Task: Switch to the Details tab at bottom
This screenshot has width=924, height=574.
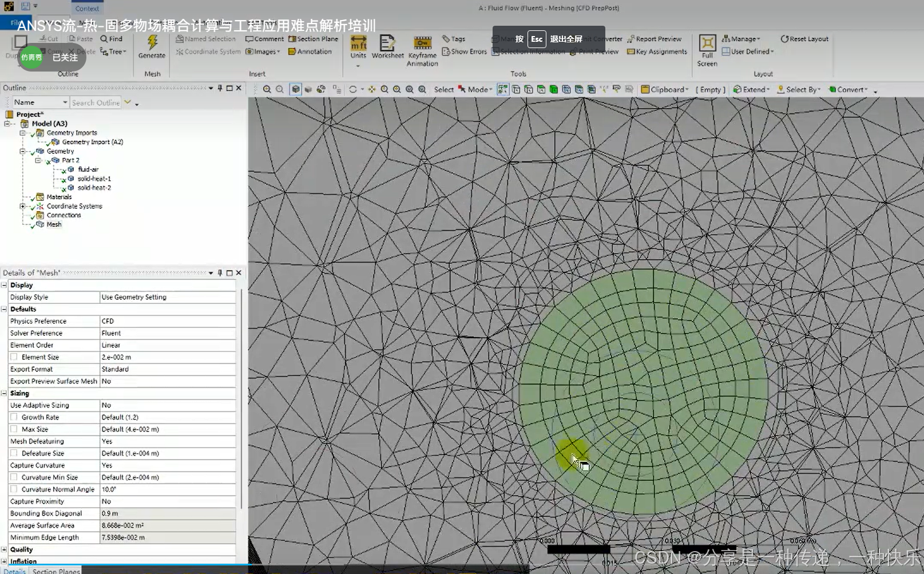Action: (x=14, y=571)
